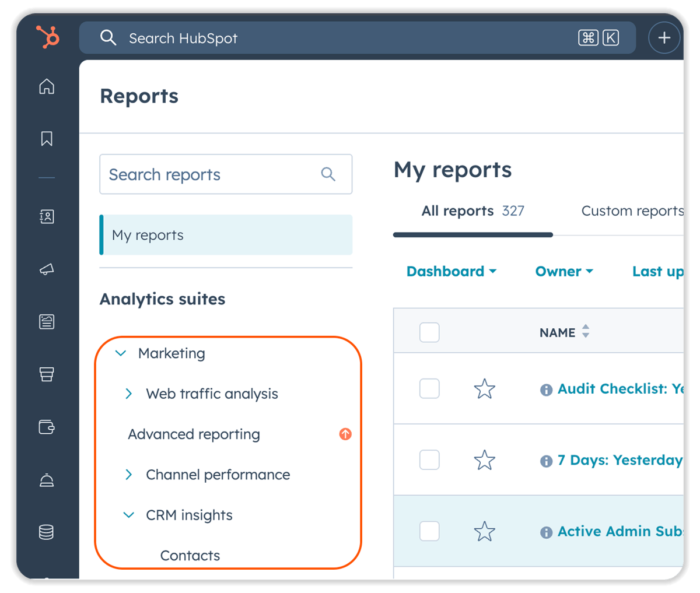Click the command-K shortcut badge

(x=598, y=38)
